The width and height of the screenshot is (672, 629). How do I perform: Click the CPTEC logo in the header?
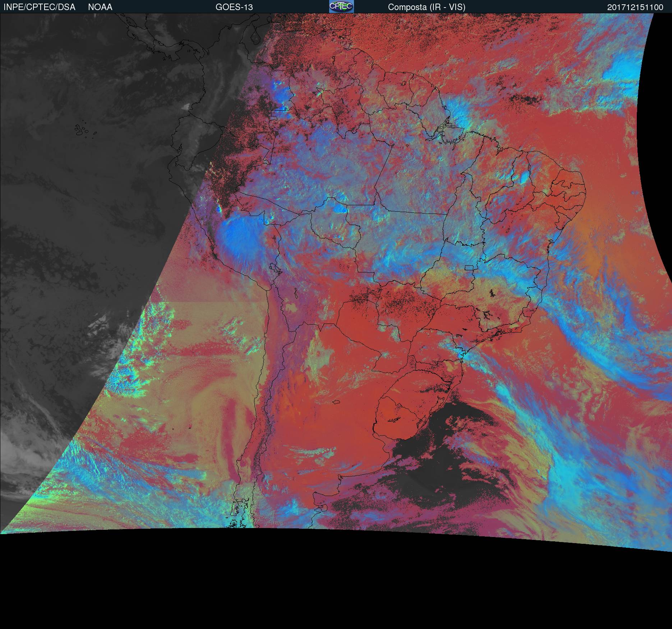pos(341,6)
